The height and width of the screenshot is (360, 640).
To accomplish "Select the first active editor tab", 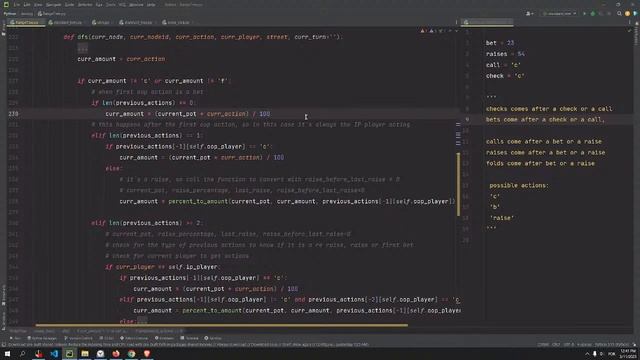I will click(x=25, y=22).
